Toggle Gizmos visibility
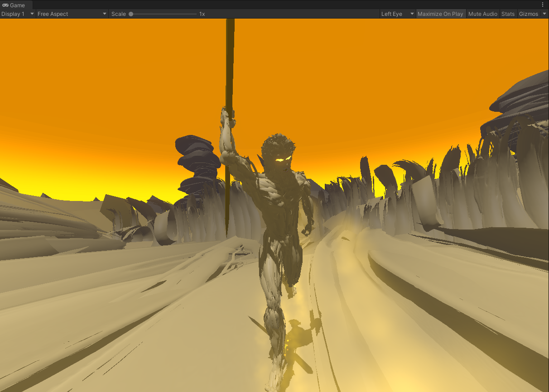The width and height of the screenshot is (549, 392). 528,14
